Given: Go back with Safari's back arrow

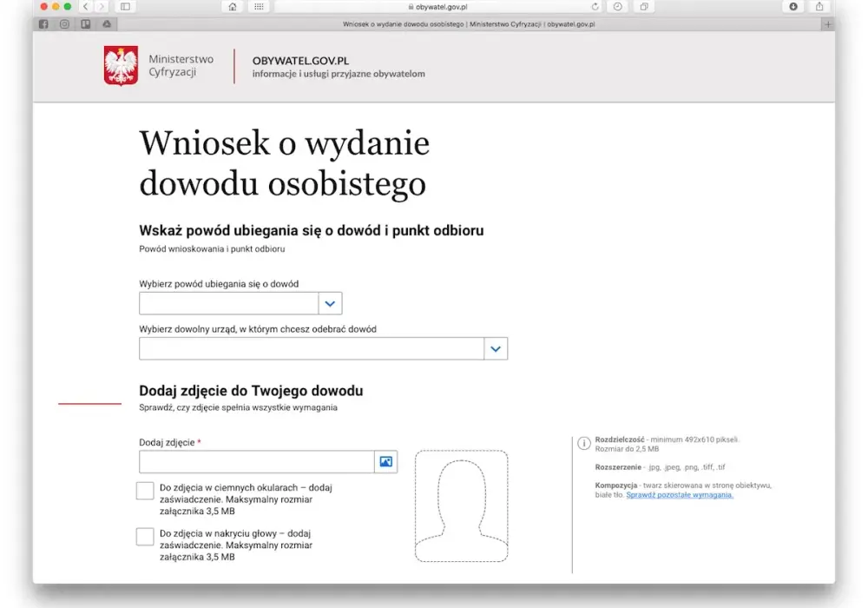Looking at the screenshot, I should coord(85,7).
